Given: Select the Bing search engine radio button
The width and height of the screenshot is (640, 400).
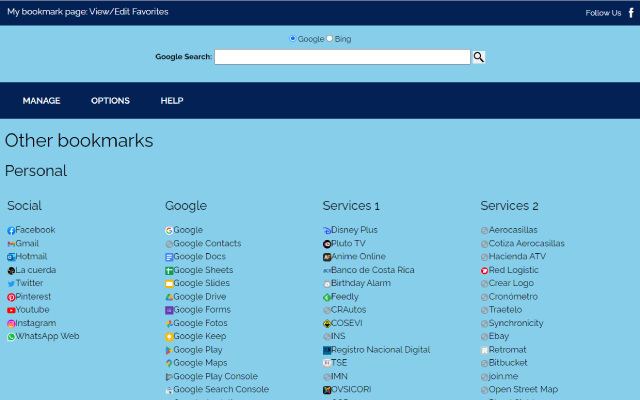Looking at the screenshot, I should pyautogui.click(x=329, y=38).
